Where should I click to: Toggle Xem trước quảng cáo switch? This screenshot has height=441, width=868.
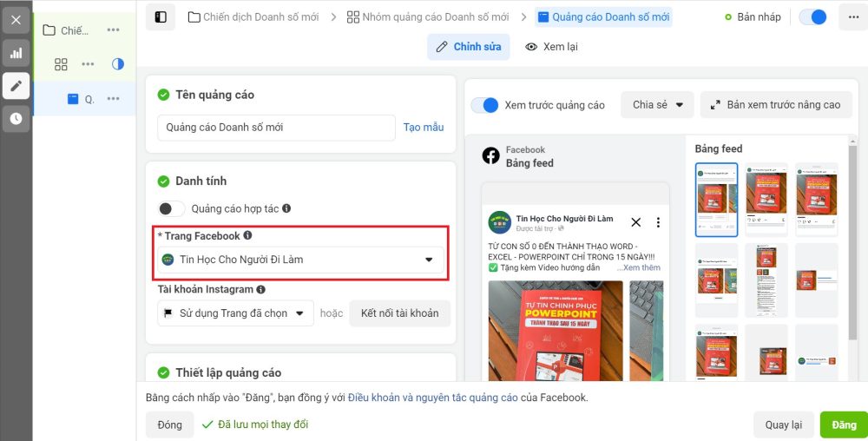click(484, 105)
